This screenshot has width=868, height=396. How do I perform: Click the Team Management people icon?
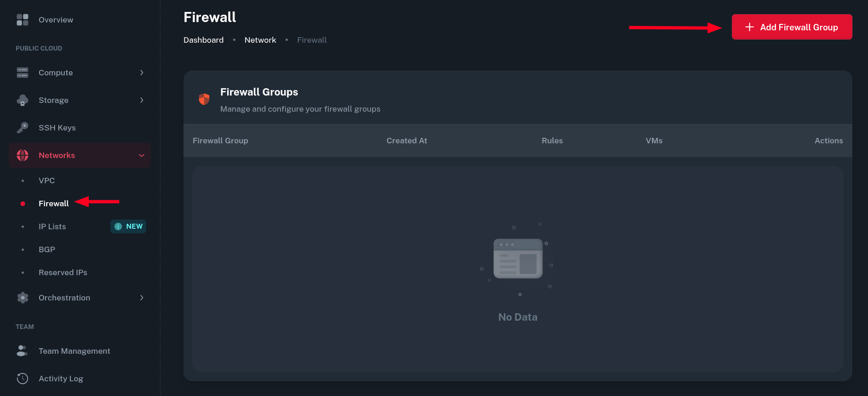23,351
